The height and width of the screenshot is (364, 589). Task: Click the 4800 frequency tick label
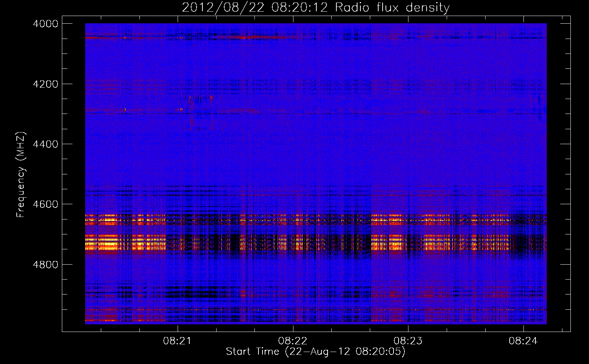[x=46, y=264]
